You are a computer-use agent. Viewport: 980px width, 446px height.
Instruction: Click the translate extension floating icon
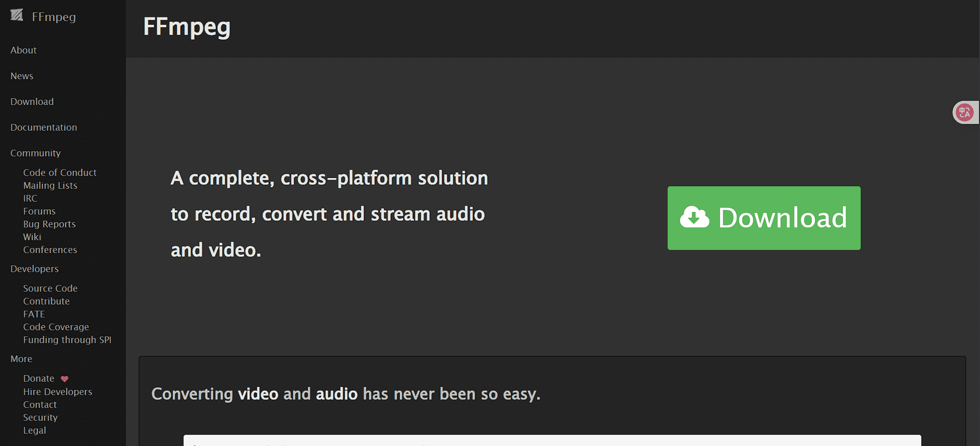[965, 112]
